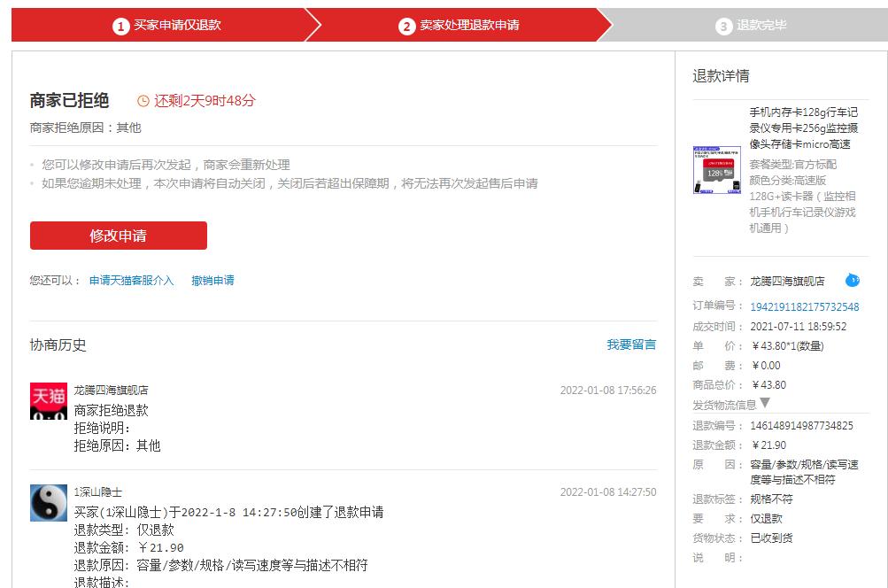Expand the 发货物流信息 section
The image size is (888, 588).
coord(728,404)
